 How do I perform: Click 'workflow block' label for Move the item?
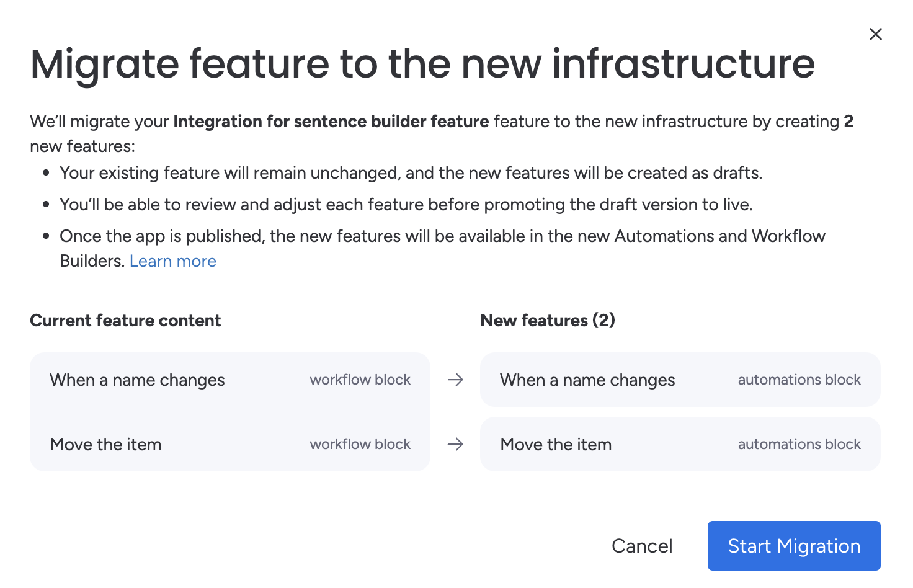coord(360,444)
